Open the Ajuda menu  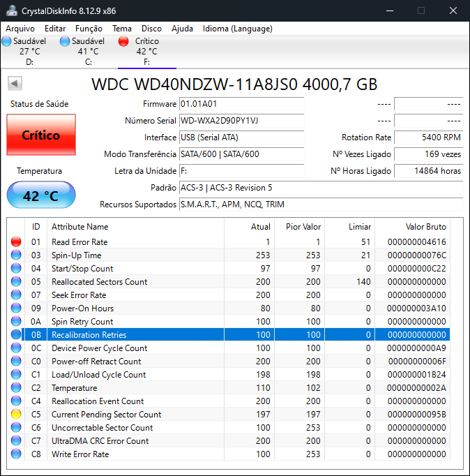182,29
